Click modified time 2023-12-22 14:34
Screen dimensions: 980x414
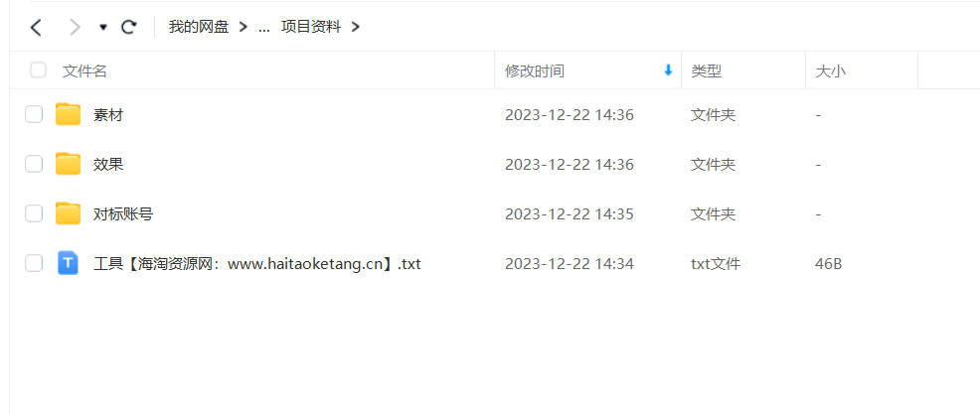point(570,264)
